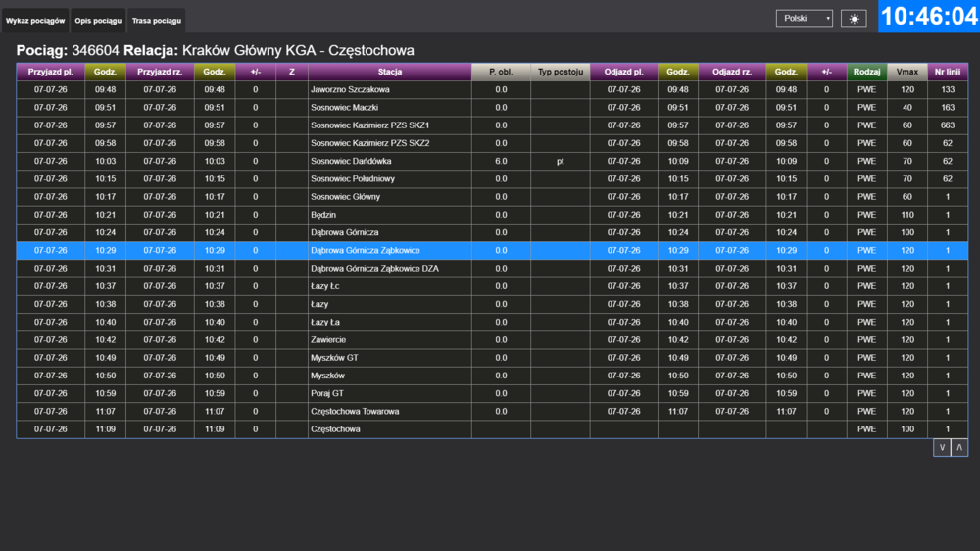Click planned arrival time 09:48

[105, 89]
